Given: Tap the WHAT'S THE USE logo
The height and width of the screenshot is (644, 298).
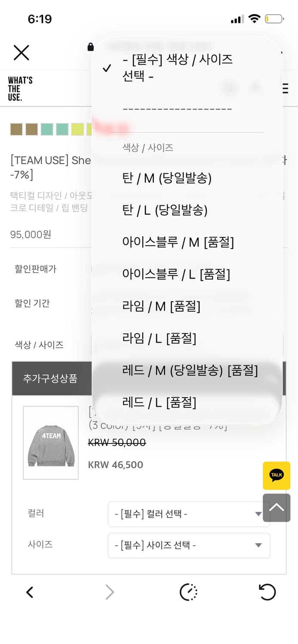Looking at the screenshot, I should (19, 89).
